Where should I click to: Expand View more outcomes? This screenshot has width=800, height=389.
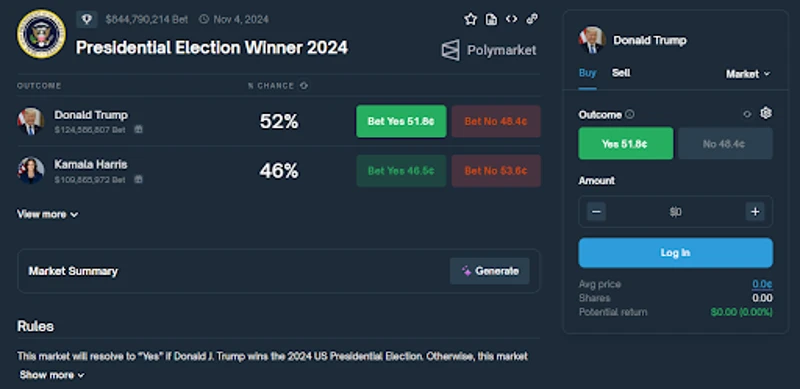pos(48,214)
